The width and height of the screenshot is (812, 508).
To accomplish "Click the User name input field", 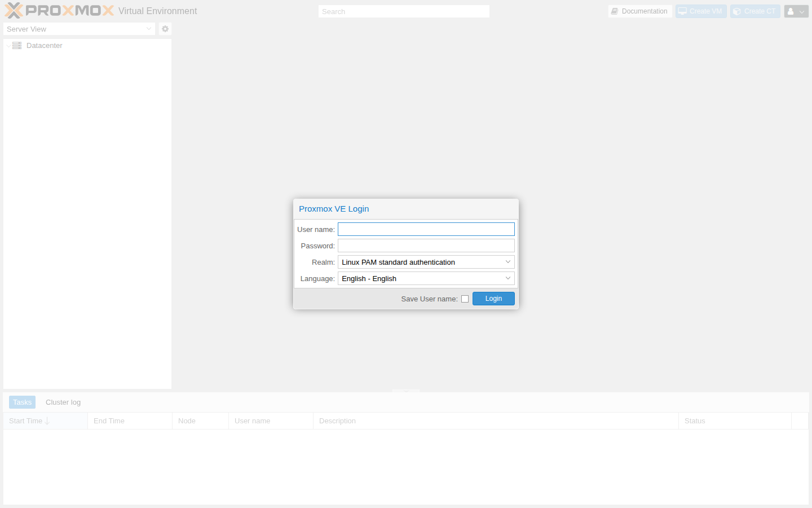I will tap(426, 229).
